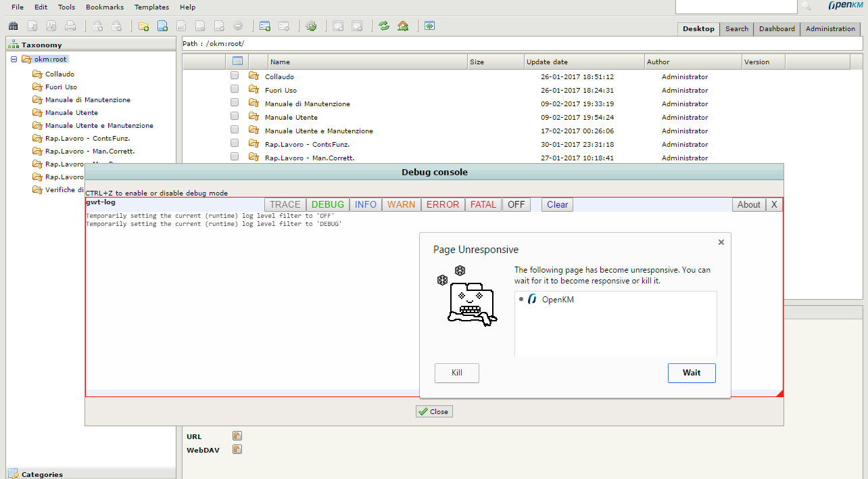Click the add property group toolbar icon
868x479 pixels.
pyautogui.click(x=265, y=26)
